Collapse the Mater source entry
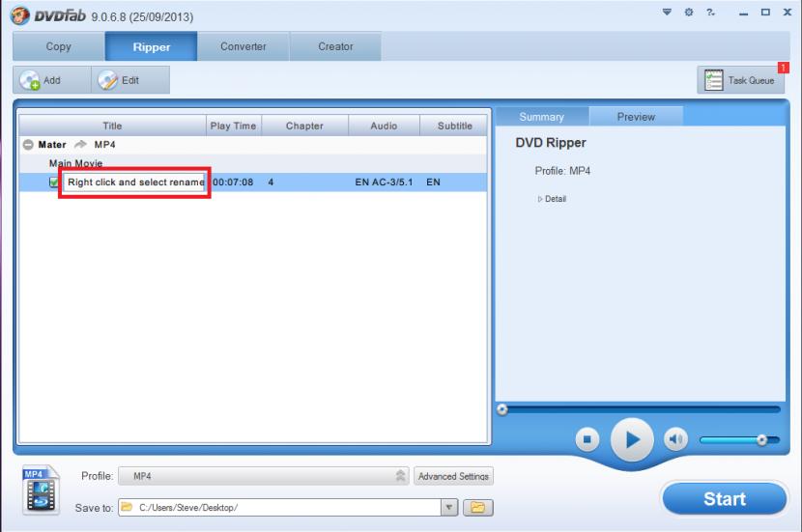This screenshot has height=532, width=802. click(x=28, y=145)
